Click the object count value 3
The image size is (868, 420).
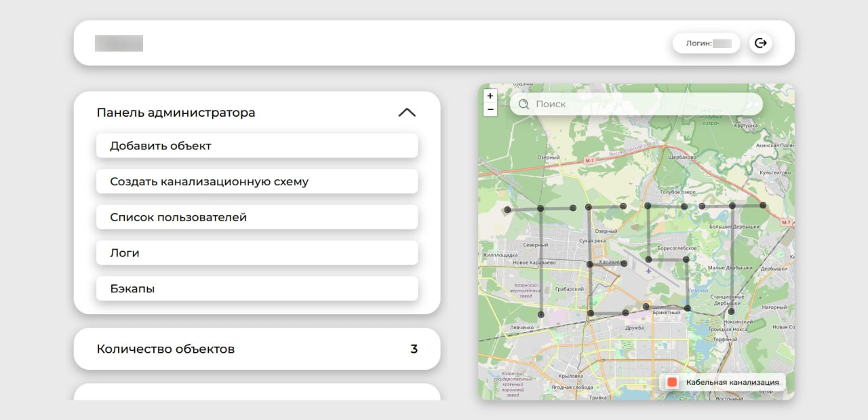(x=414, y=349)
